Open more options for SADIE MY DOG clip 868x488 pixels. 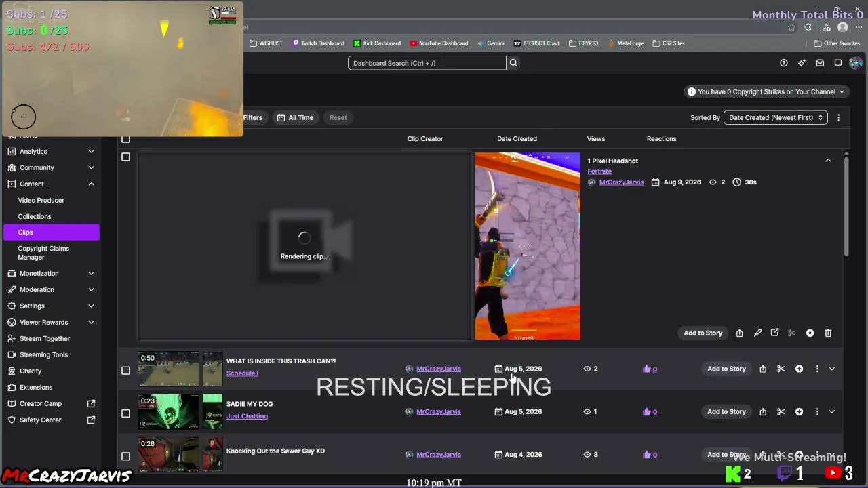click(x=817, y=411)
